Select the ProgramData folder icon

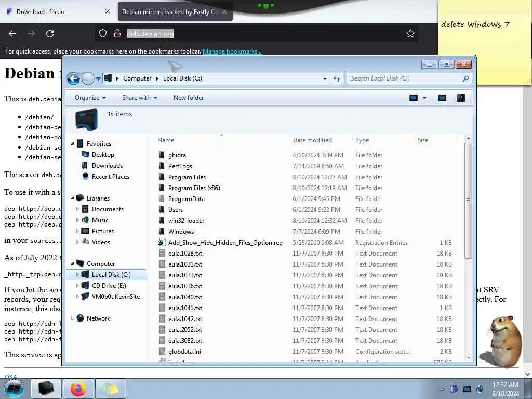coord(162,199)
